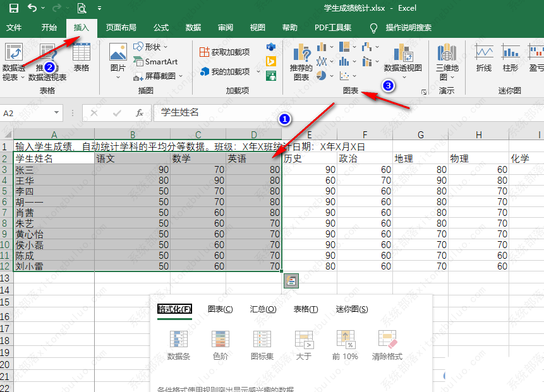This screenshot has height=392, width=544.
Task: Insert a picture with 图片 icon
Action: tap(118, 57)
